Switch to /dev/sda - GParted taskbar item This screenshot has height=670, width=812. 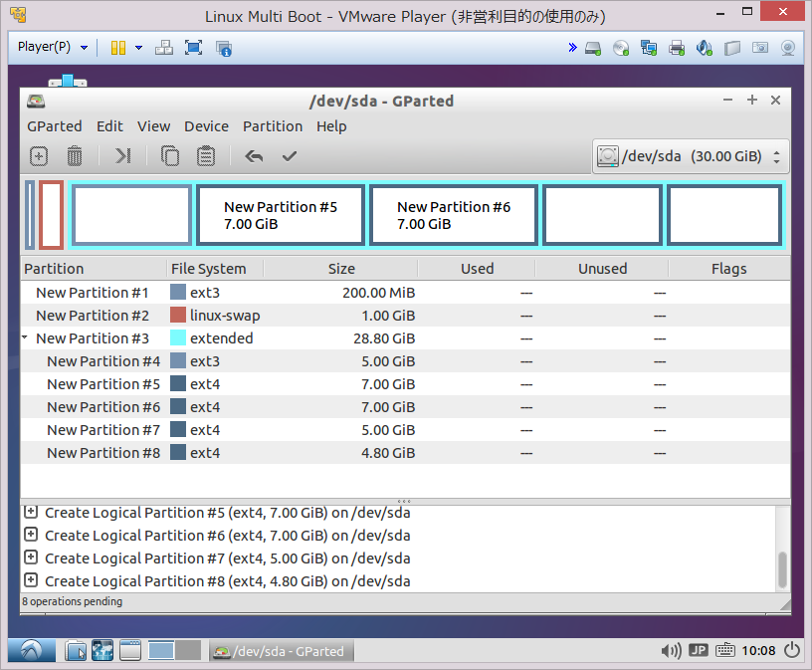coord(282,651)
